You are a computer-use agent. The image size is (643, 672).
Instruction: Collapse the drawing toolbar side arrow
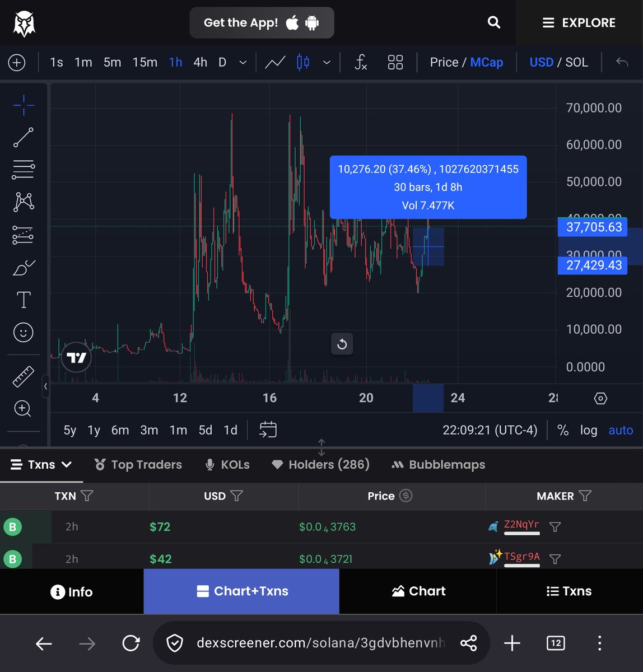(45, 386)
